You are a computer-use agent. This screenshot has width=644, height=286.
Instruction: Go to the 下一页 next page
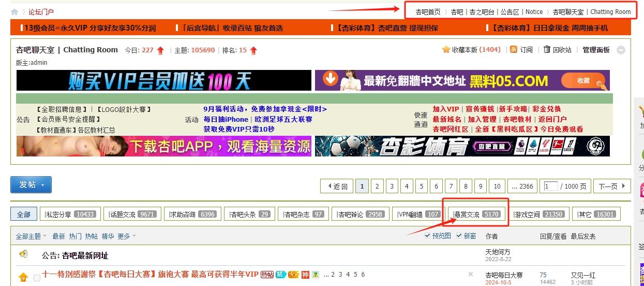pos(611,187)
